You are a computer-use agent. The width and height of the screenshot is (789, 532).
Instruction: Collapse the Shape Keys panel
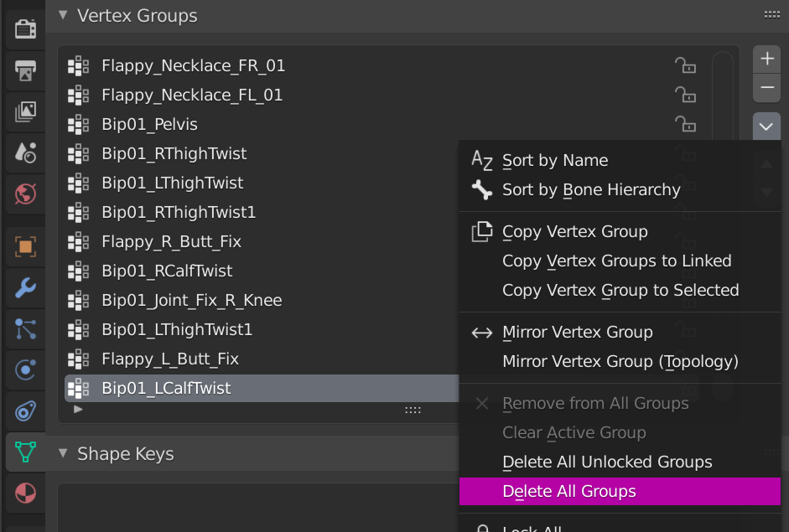point(63,453)
